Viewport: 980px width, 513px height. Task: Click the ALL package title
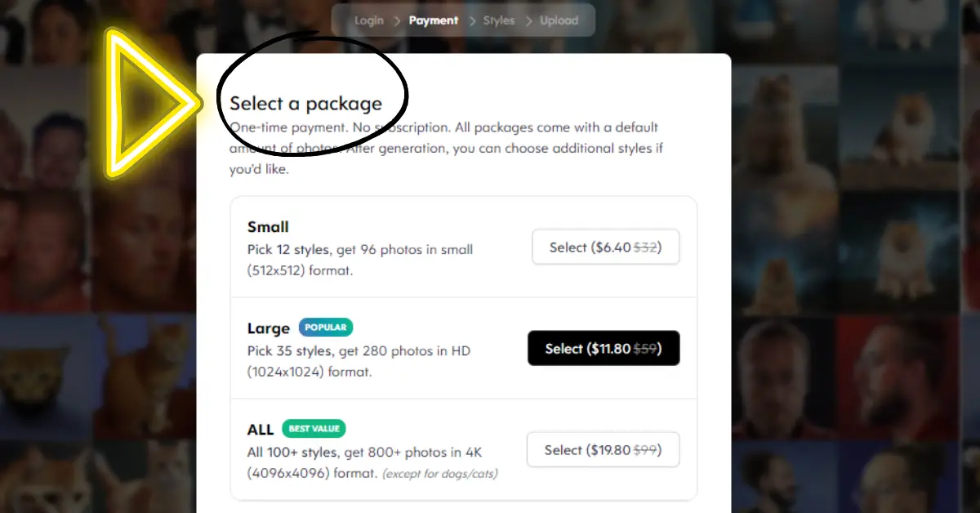(261, 430)
